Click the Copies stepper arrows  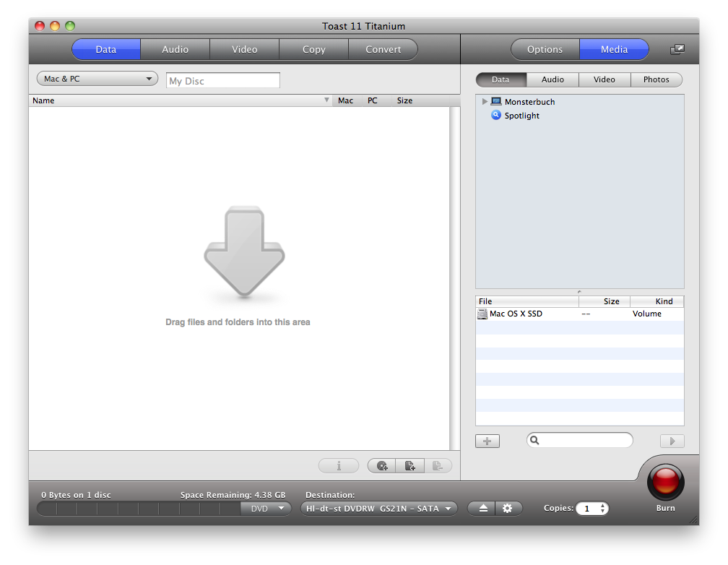602,509
